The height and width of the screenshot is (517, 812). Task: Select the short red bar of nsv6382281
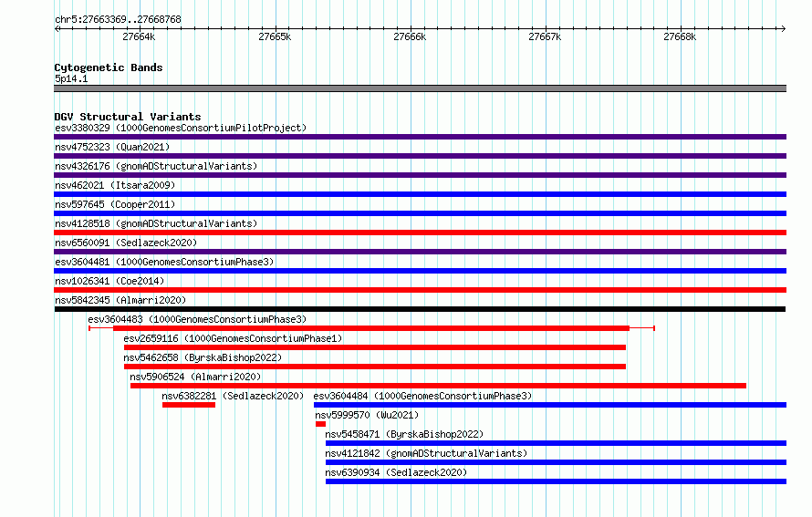[x=189, y=405]
